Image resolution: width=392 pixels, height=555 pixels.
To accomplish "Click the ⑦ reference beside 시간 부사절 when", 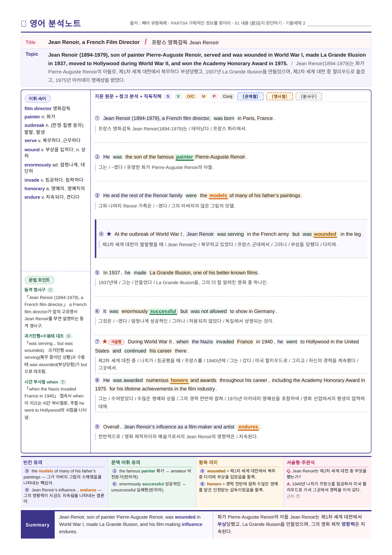I will point(63,382).
